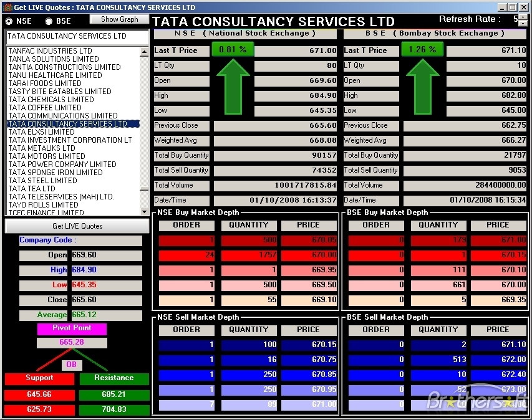Click BSE buy depth price 670.15
This screenshot has width=532, height=420.
(499, 255)
